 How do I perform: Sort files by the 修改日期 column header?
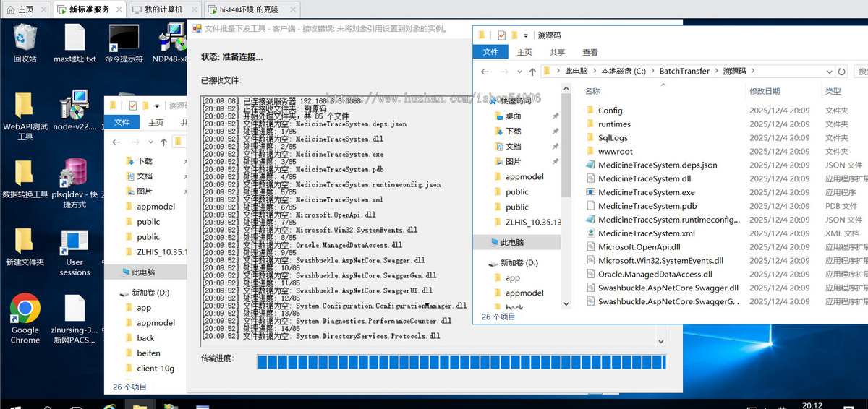pyautogui.click(x=765, y=92)
